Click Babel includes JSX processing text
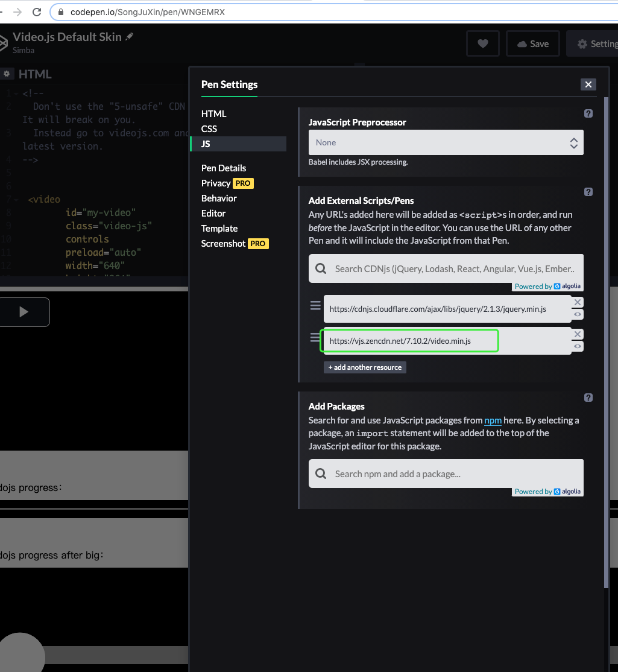 click(358, 162)
